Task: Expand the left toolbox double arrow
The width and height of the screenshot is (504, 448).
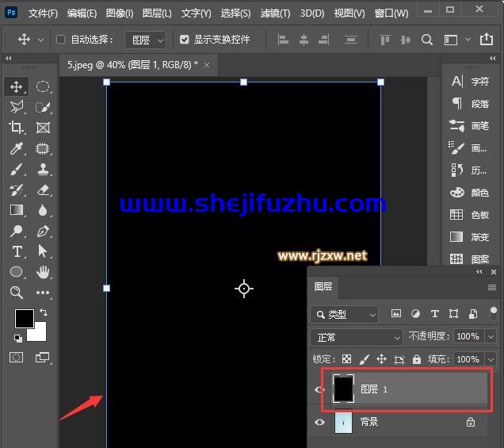Action: (9, 58)
